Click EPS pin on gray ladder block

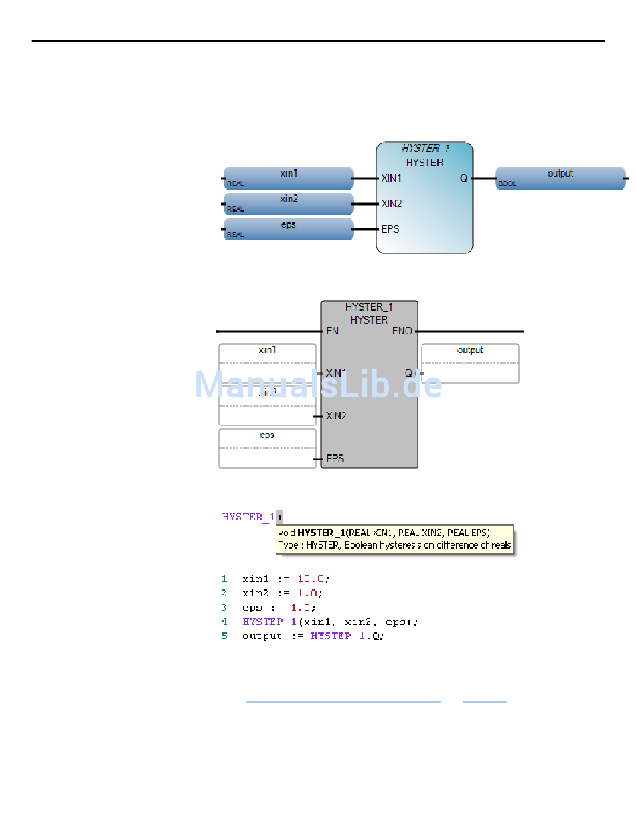(335, 459)
